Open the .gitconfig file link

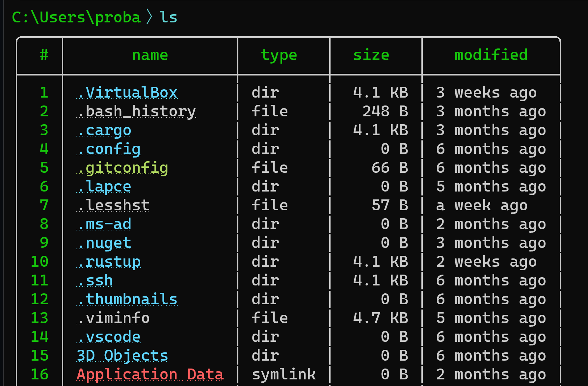[x=122, y=168]
